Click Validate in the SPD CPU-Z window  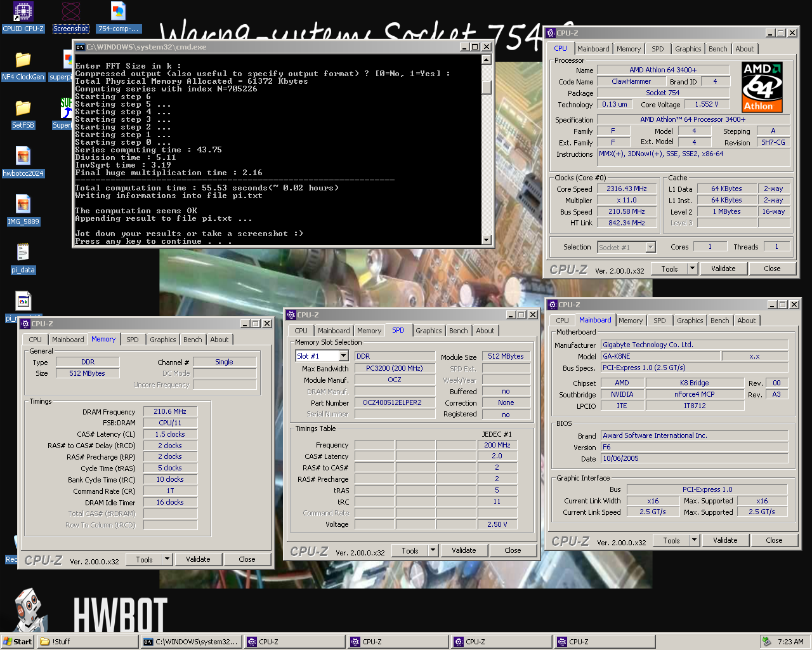[464, 550]
